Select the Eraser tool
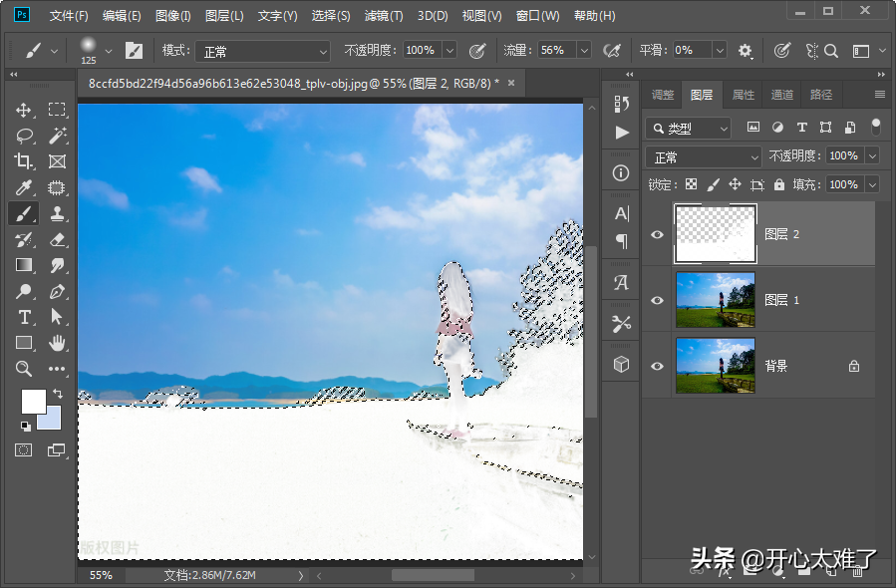Image resolution: width=896 pixels, height=588 pixels. coord(57,239)
